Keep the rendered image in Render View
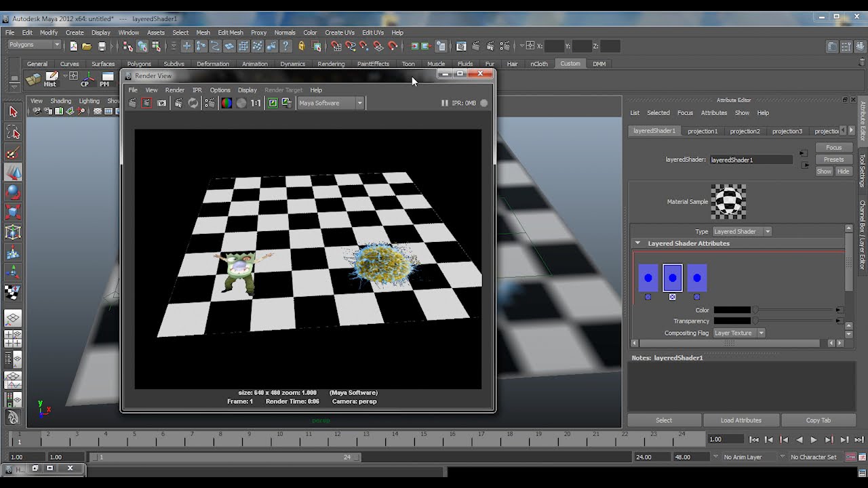Viewport: 868px width, 488px height. pyautogui.click(x=273, y=103)
